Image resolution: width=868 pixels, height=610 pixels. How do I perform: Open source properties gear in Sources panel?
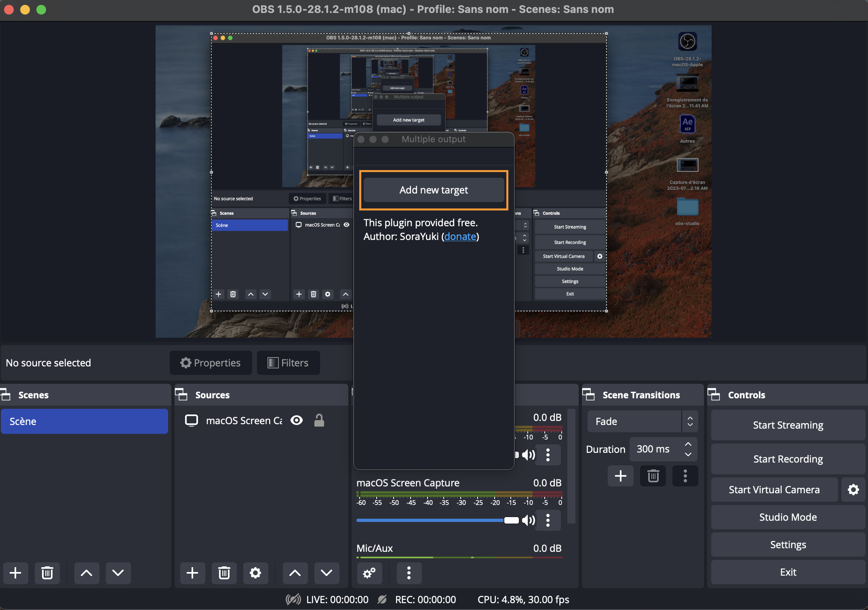pyautogui.click(x=255, y=572)
